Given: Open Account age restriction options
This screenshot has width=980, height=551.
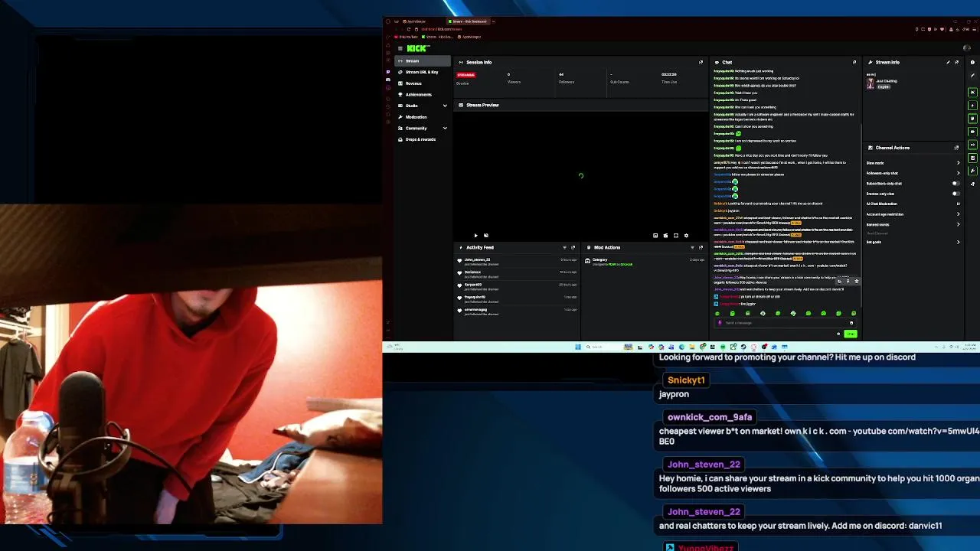Looking at the screenshot, I should (x=912, y=214).
